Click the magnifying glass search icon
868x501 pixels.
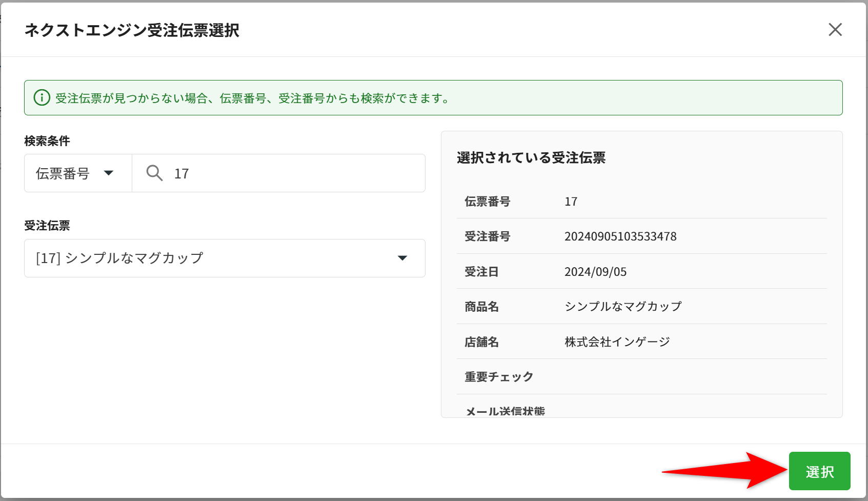click(154, 173)
